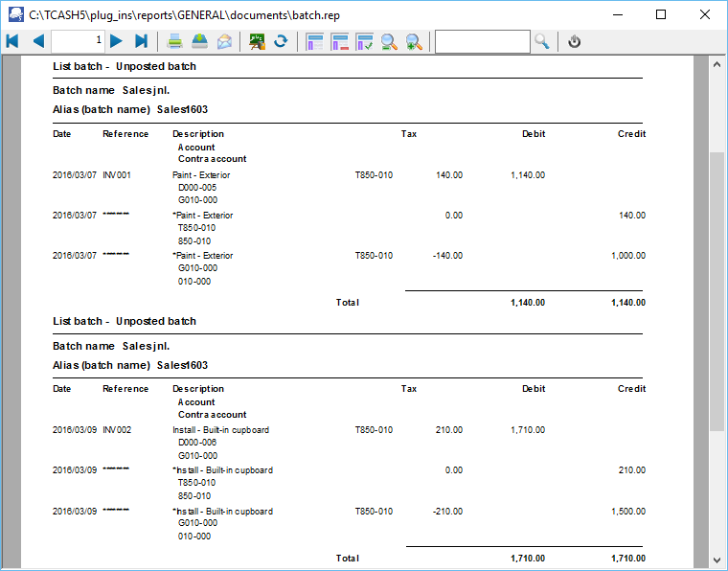Click the find magnifier next to search field
Screen dimensions: 728x571
coord(542,41)
